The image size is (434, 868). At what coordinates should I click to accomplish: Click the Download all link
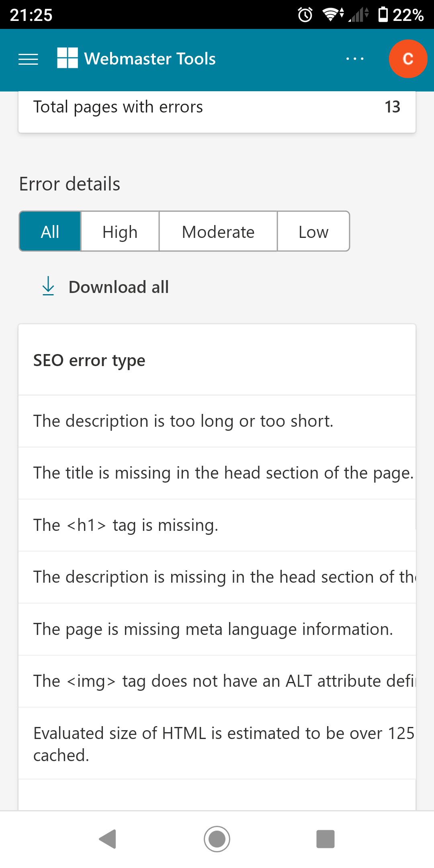[119, 287]
